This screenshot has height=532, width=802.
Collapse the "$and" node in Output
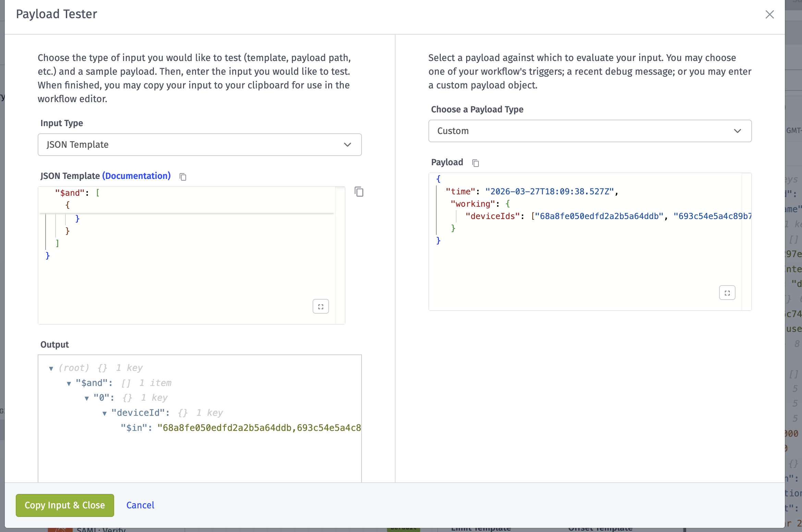point(69,384)
